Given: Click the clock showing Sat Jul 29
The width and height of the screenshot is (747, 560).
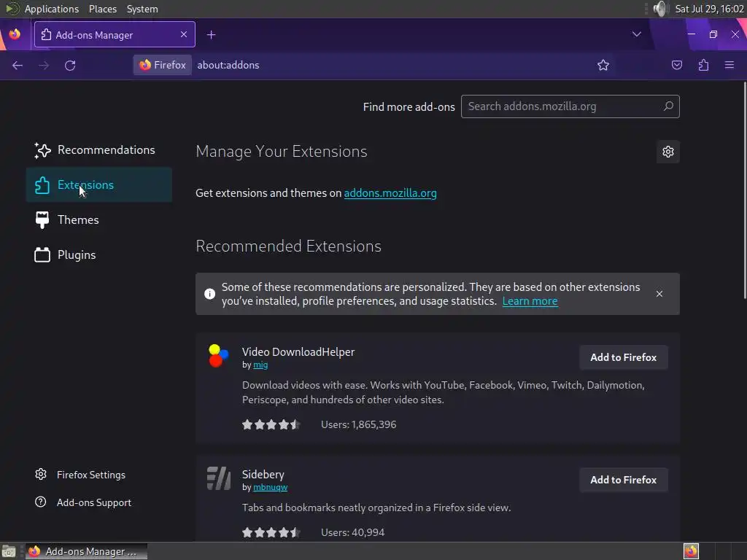Looking at the screenshot, I should 709,9.
